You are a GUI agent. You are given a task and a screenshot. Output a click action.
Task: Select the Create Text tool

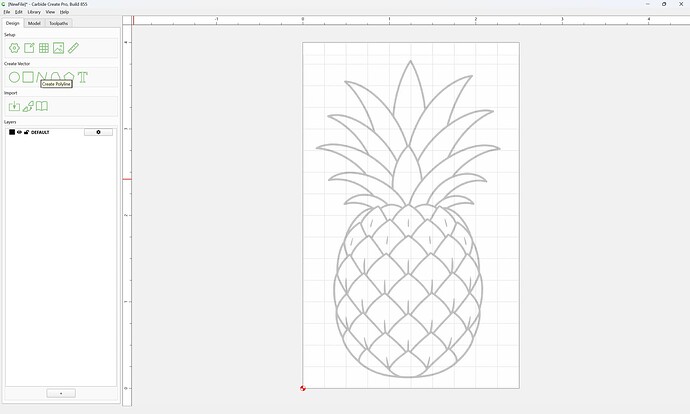pyautogui.click(x=83, y=77)
